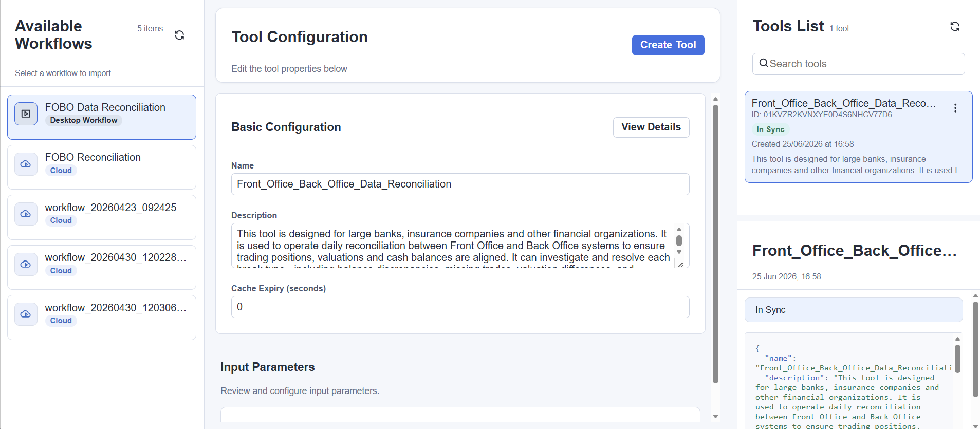Screen dimensions: 980x429
Task: Focus the Name input field
Action: pos(460,184)
